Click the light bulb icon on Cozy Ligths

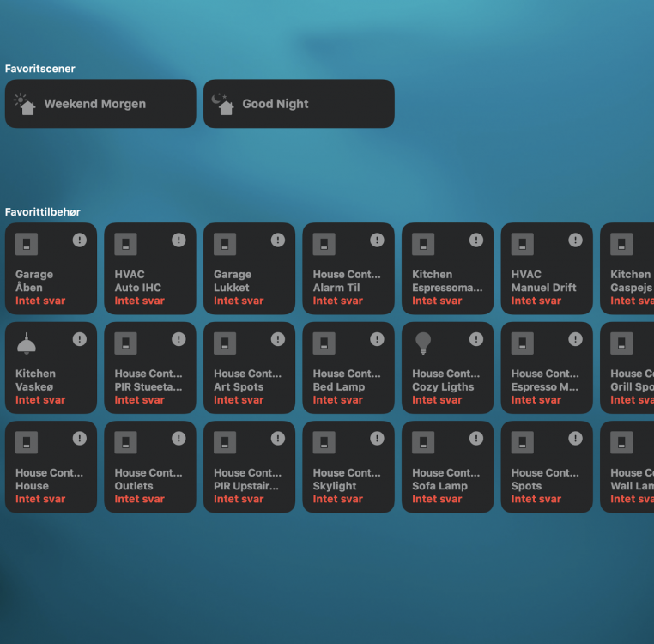[423, 343]
